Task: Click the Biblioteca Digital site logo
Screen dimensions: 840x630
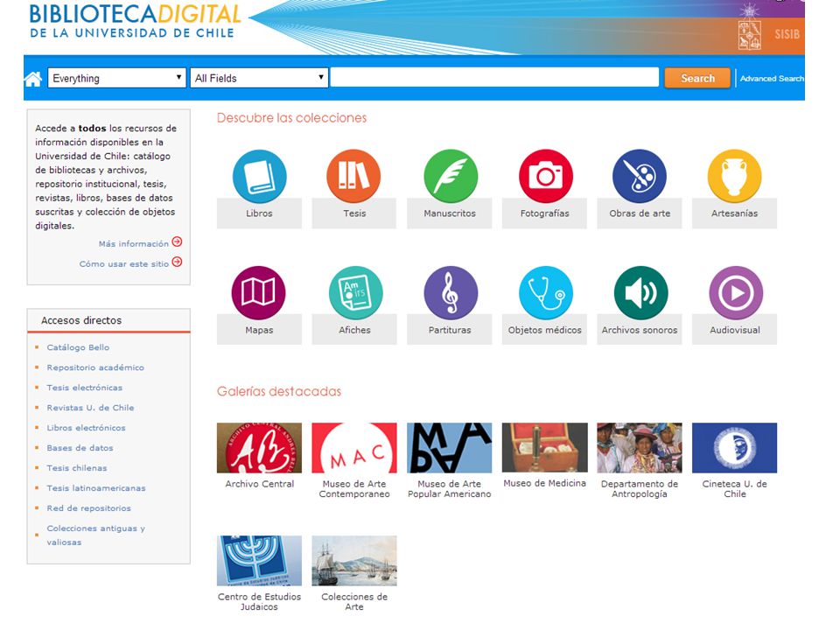Action: (135, 21)
